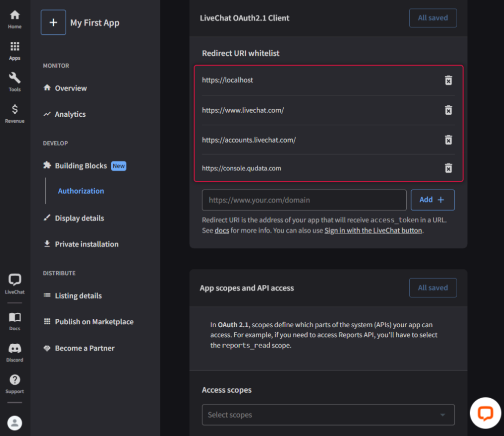This screenshot has width=504, height=436.
Task: Delete the https://localhost redirect URI
Action: coord(448,80)
